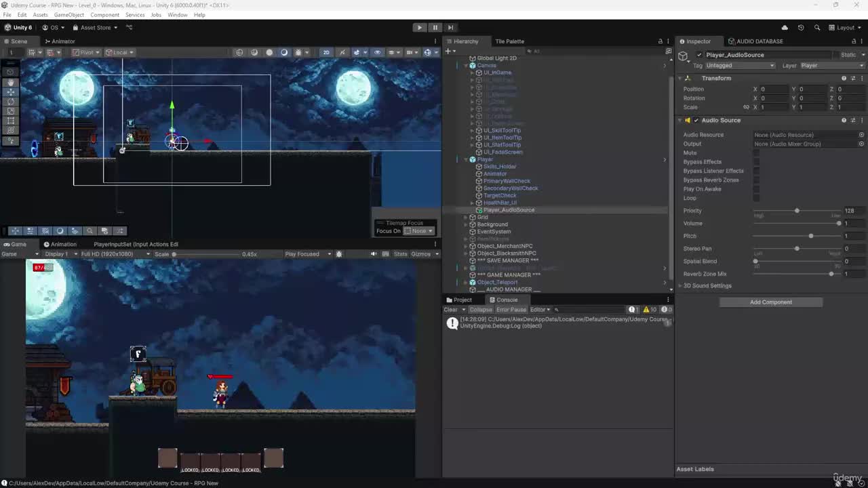The width and height of the screenshot is (868, 488).
Task: Open the Scene camera settings icon
Action: (x=408, y=52)
